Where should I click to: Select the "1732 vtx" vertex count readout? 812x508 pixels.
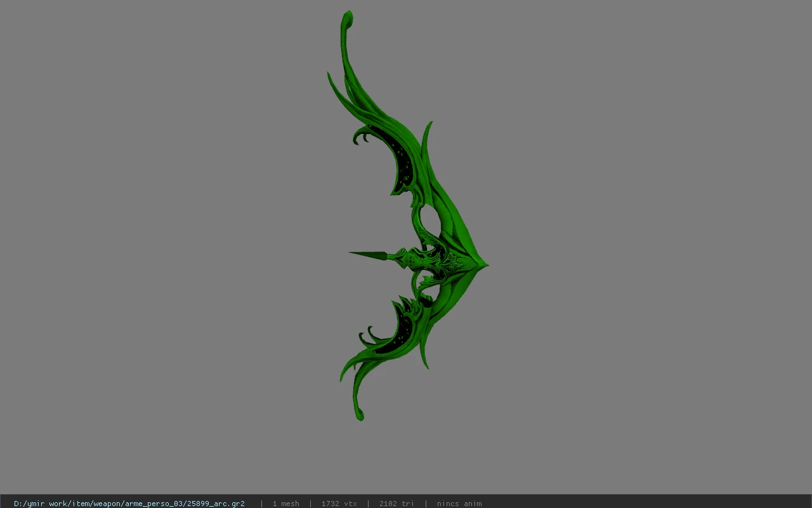pyautogui.click(x=339, y=504)
